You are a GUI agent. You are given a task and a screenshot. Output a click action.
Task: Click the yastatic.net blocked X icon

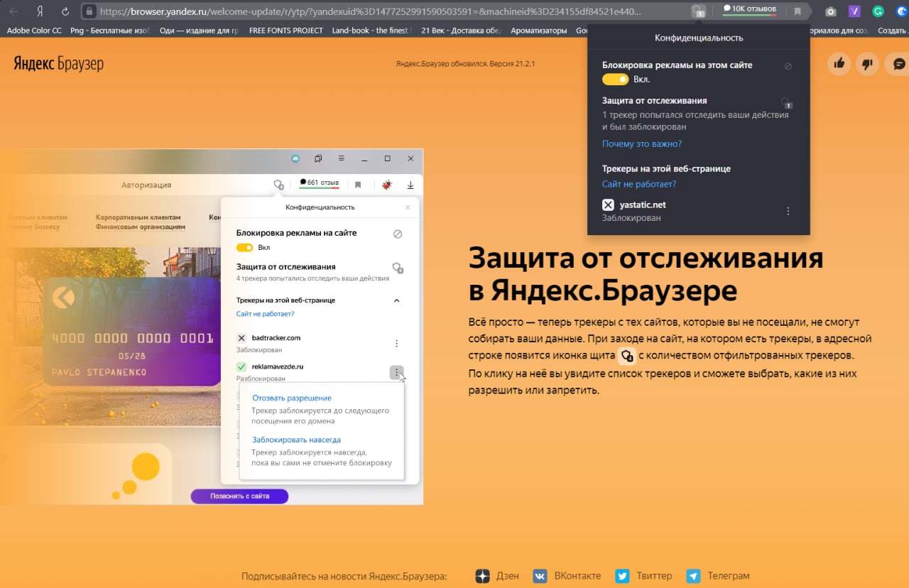[x=608, y=205]
